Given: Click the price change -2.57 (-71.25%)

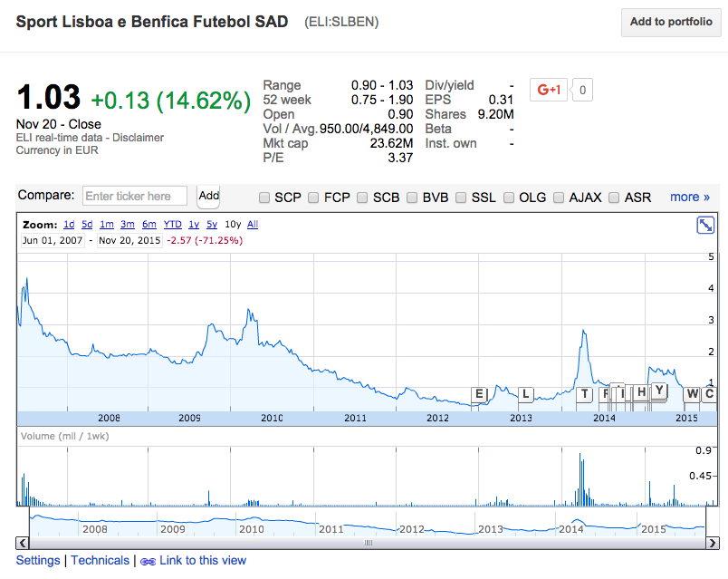Looking at the screenshot, I should (x=205, y=240).
